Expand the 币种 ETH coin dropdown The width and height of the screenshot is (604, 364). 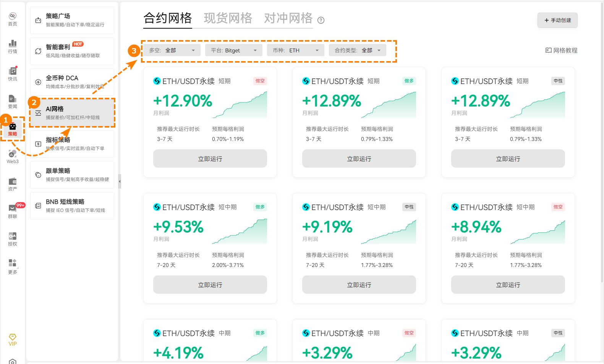[295, 50]
